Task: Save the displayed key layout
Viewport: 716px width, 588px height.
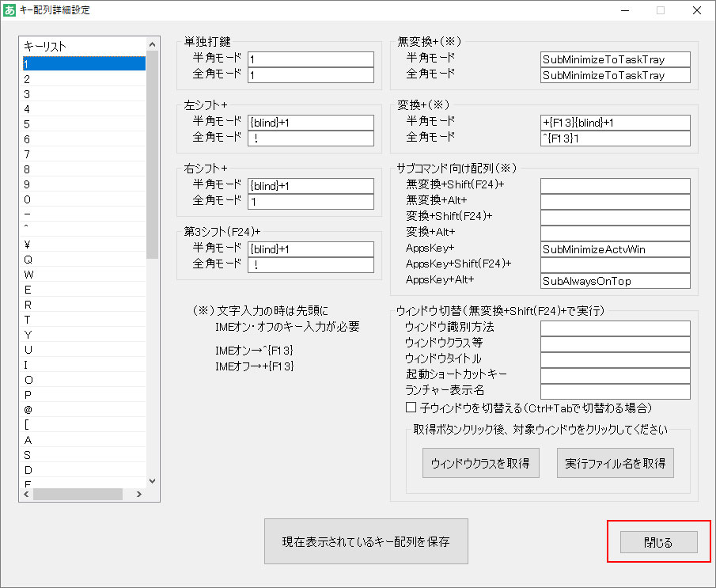Action: 366,541
